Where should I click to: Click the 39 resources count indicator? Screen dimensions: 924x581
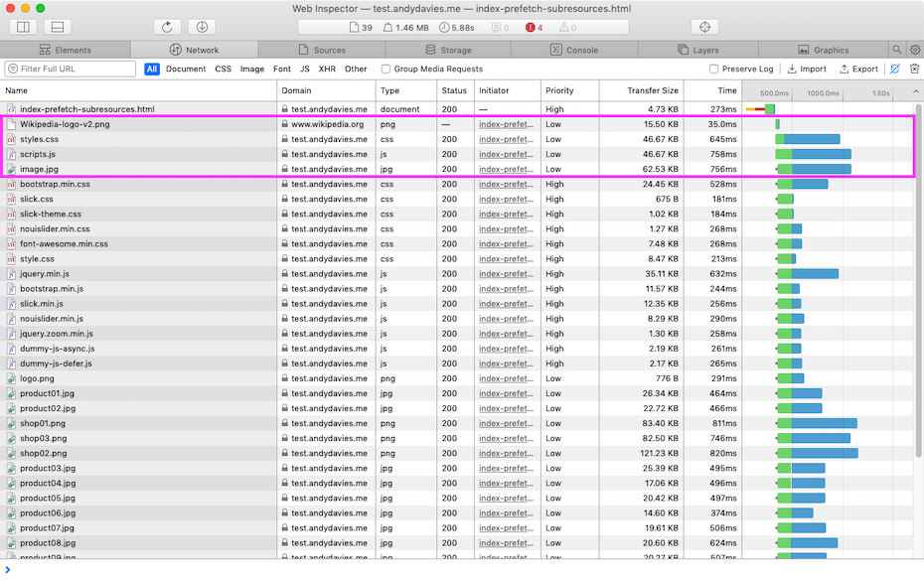(x=361, y=28)
